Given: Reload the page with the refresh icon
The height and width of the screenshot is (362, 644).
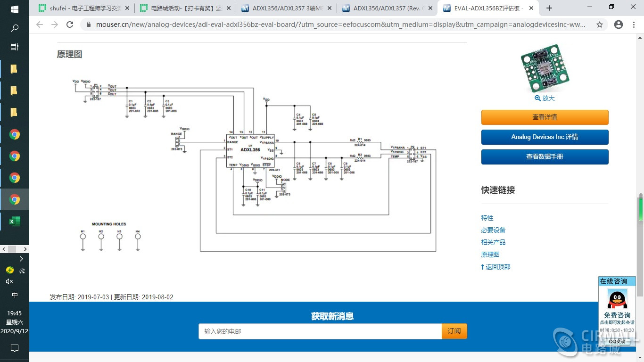Looking at the screenshot, I should [x=70, y=25].
